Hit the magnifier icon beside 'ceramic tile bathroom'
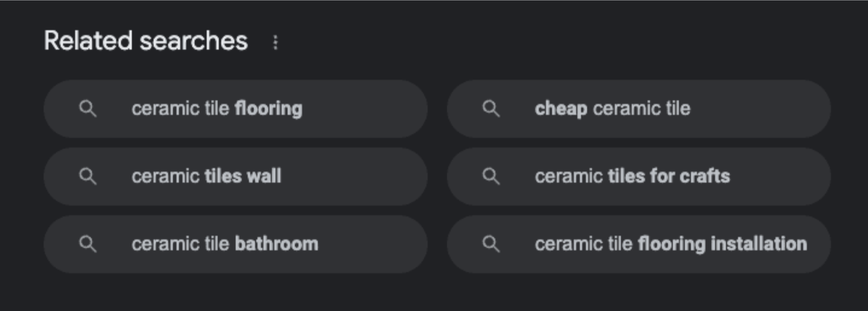868x311 pixels. [88, 244]
